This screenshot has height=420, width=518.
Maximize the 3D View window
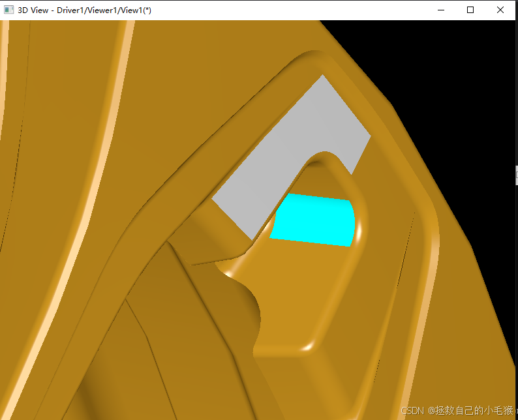coord(470,10)
